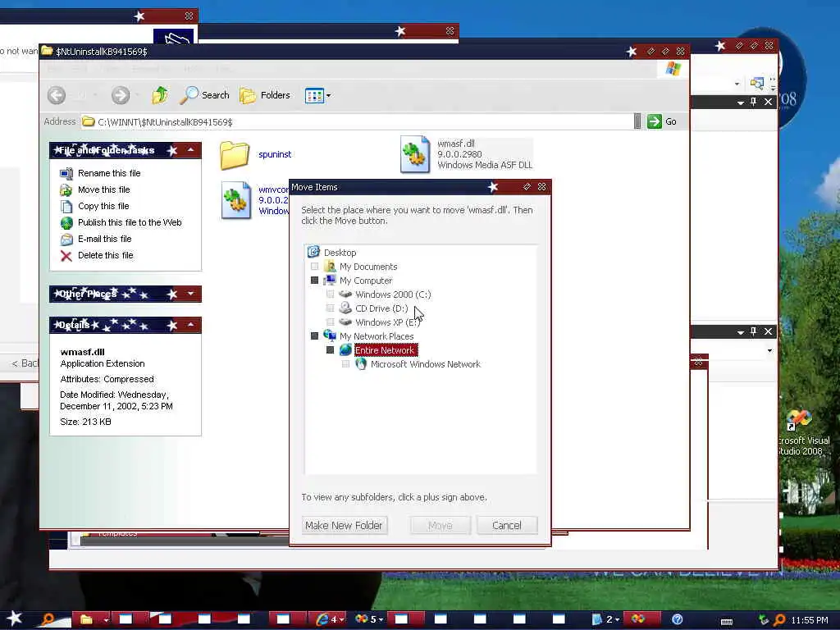Pin the upper docked panel in back window
840x630 pixels.
tap(754, 102)
